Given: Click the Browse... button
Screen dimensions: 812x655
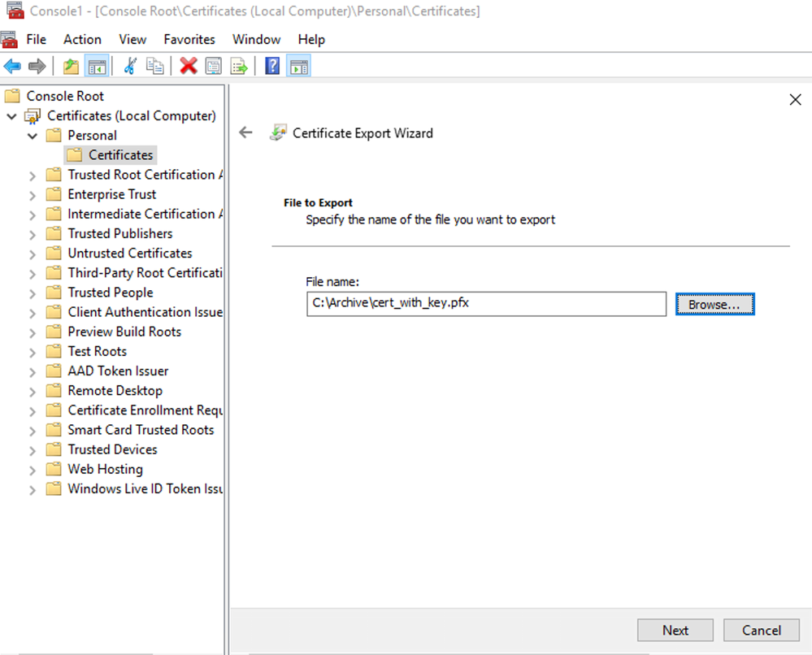Looking at the screenshot, I should click(x=714, y=305).
